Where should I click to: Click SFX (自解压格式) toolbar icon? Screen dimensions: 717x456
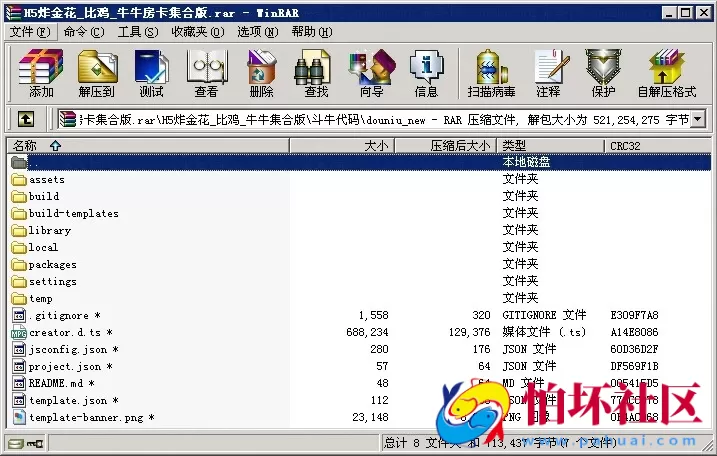pos(667,73)
